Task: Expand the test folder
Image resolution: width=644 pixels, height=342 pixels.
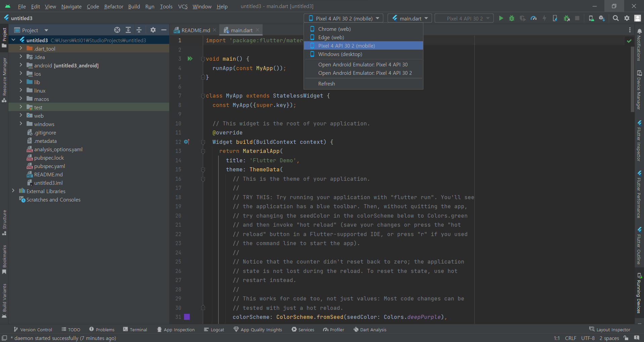Action: click(21, 107)
